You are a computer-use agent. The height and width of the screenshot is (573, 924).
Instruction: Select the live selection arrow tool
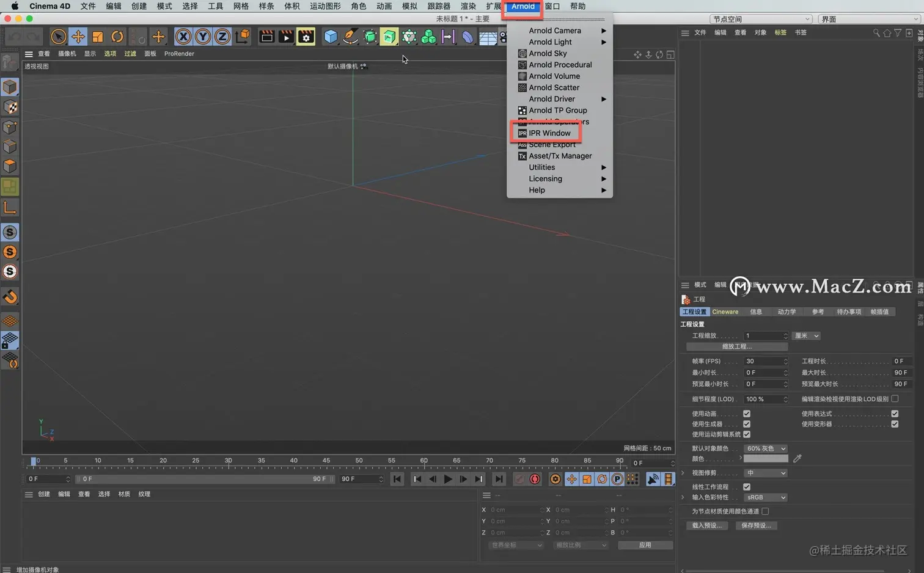58,37
